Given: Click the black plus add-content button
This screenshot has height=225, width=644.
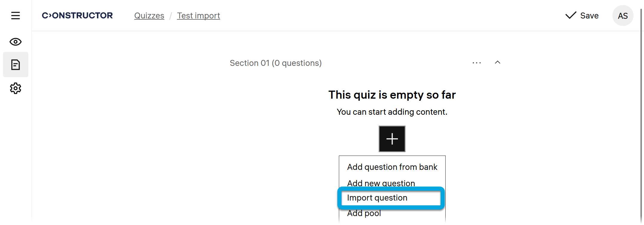Looking at the screenshot, I should [x=392, y=139].
